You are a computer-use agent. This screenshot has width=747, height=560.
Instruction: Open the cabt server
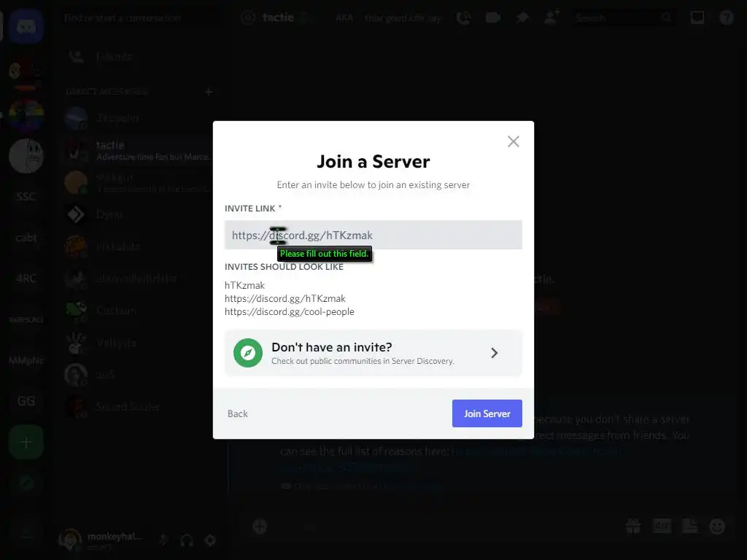point(26,238)
